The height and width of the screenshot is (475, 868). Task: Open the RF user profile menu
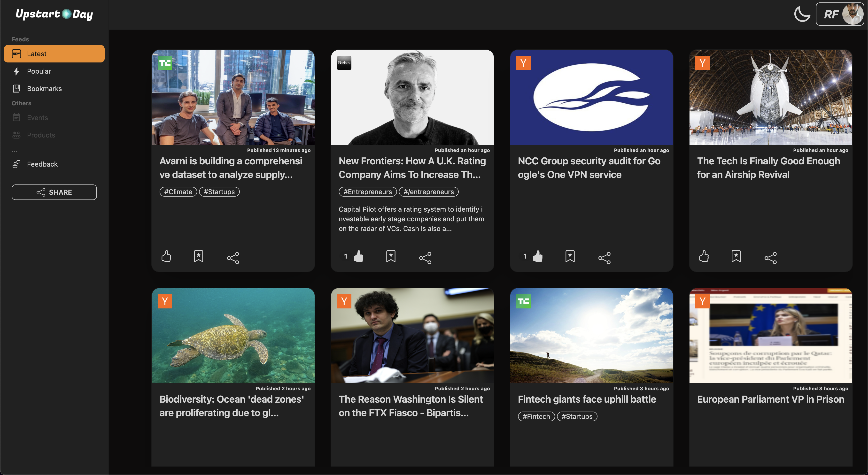pyautogui.click(x=840, y=14)
